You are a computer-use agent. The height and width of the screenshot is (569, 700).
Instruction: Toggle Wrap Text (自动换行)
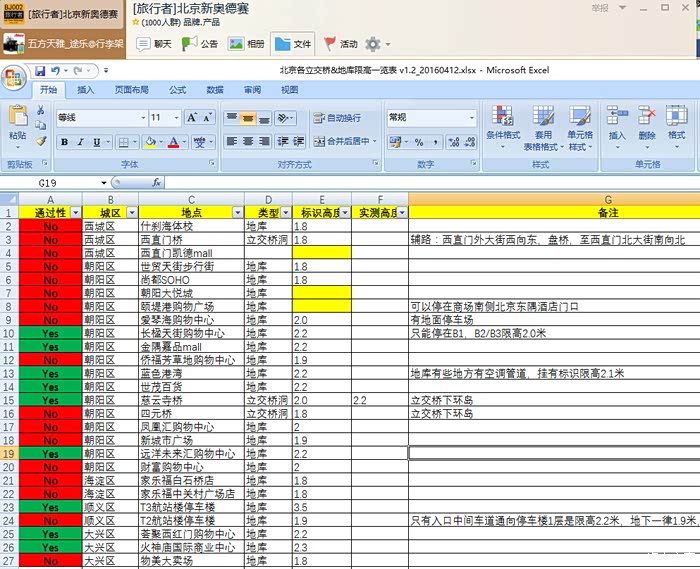point(335,118)
